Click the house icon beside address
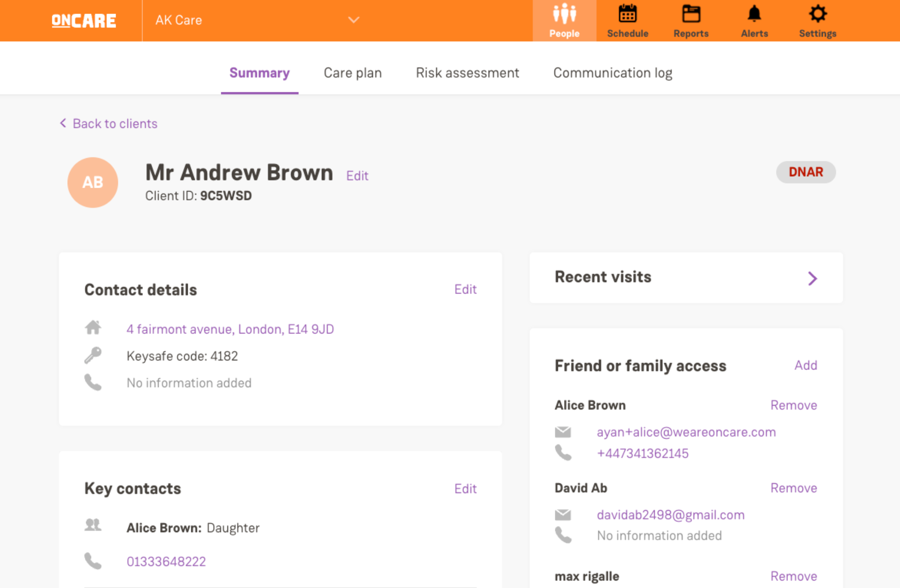 tap(93, 327)
